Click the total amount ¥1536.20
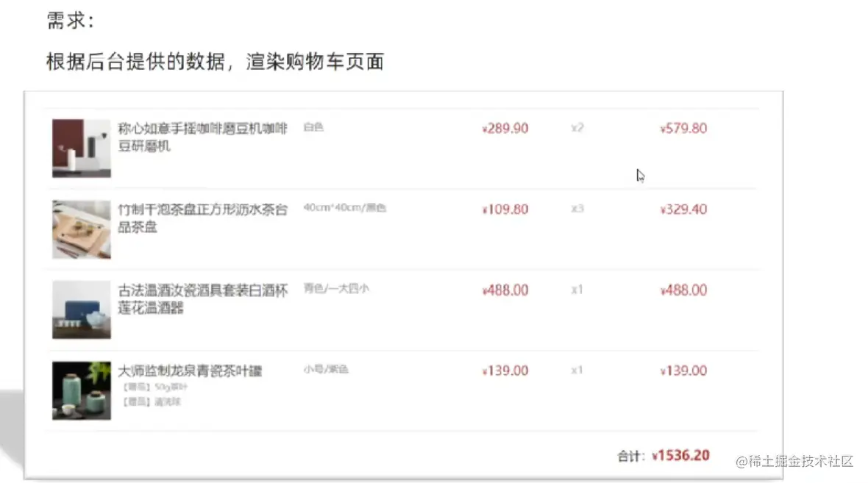Viewport: 868px width, 483px height. pyautogui.click(x=680, y=455)
